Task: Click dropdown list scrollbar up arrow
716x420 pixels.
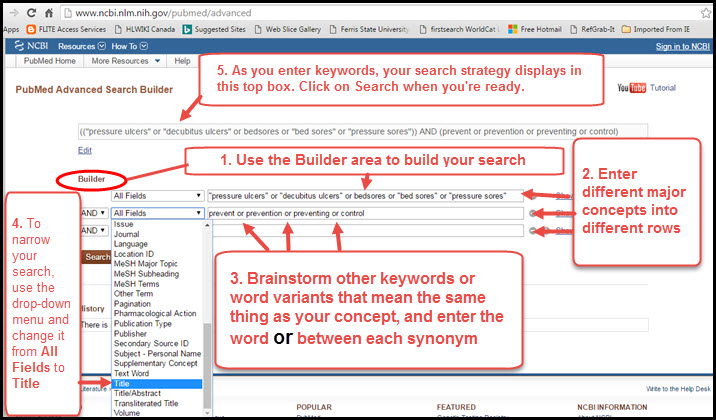Action: click(207, 225)
